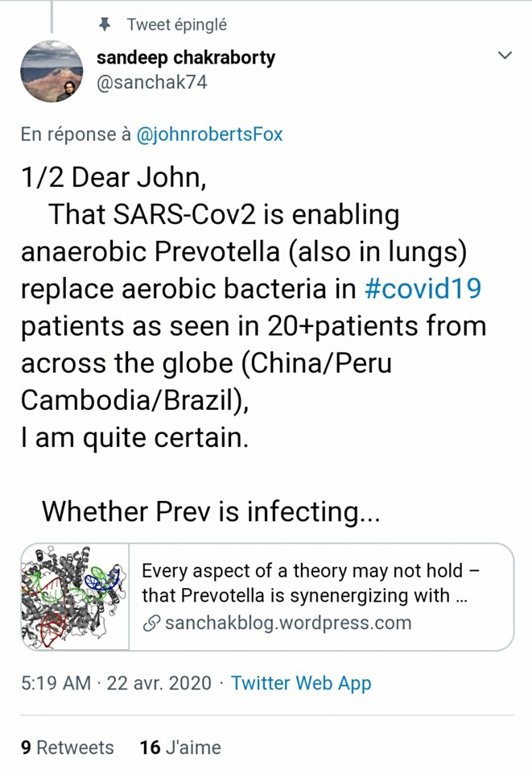Click the Twitter Web App source link
The width and height of the screenshot is (532, 770).
[301, 683]
